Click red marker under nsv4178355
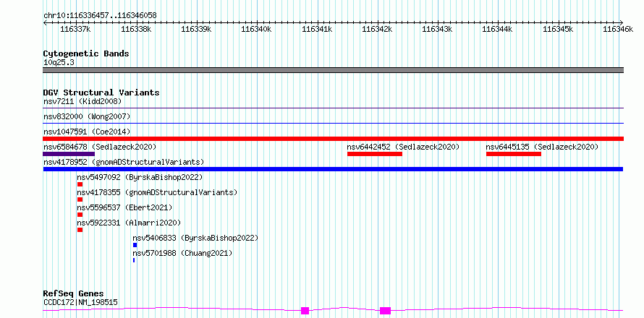 point(80,199)
